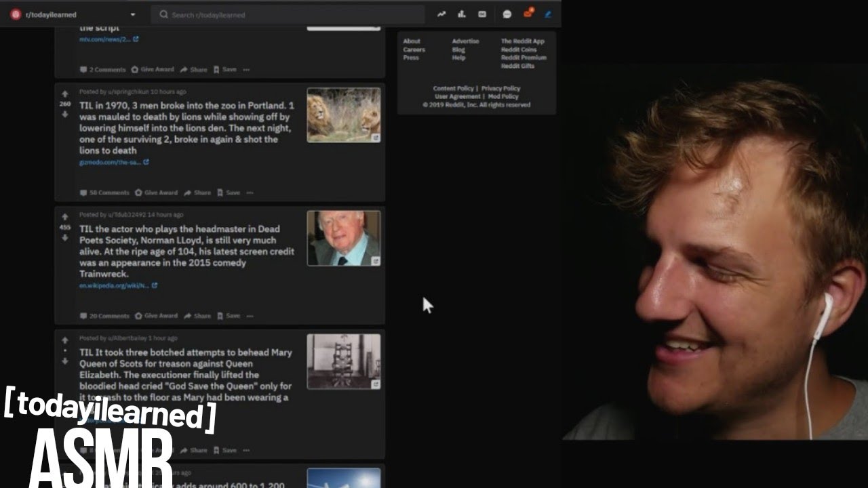868x488 pixels.
Task: Downvote the Norman Lloyd post
Action: point(65,237)
